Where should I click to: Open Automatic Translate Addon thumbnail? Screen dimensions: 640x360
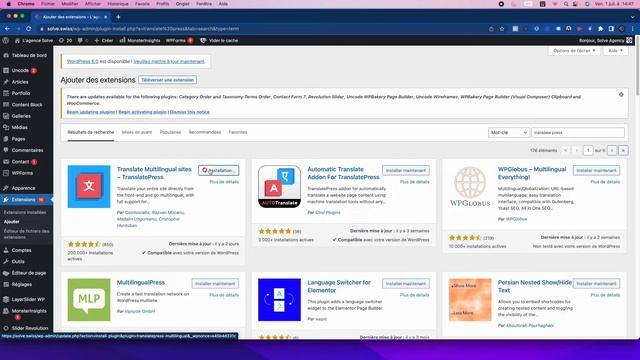coord(279,187)
